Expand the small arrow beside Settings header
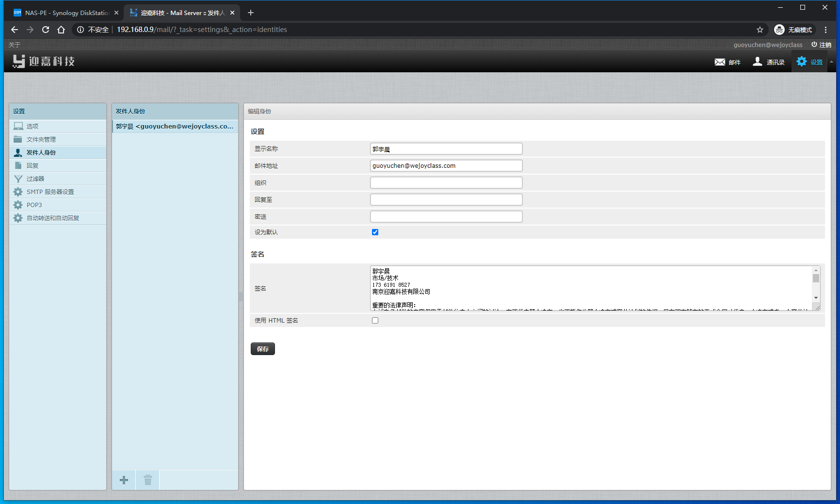 click(831, 62)
